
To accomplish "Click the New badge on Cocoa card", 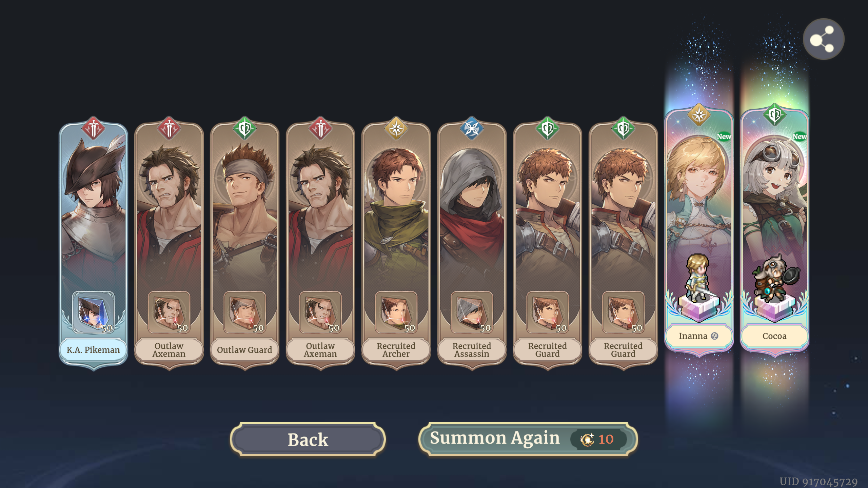I will coord(799,137).
